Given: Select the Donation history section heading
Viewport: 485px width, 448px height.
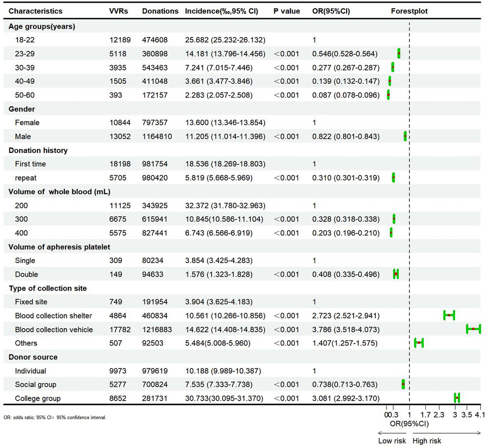Looking at the screenshot, I should click(38, 150).
